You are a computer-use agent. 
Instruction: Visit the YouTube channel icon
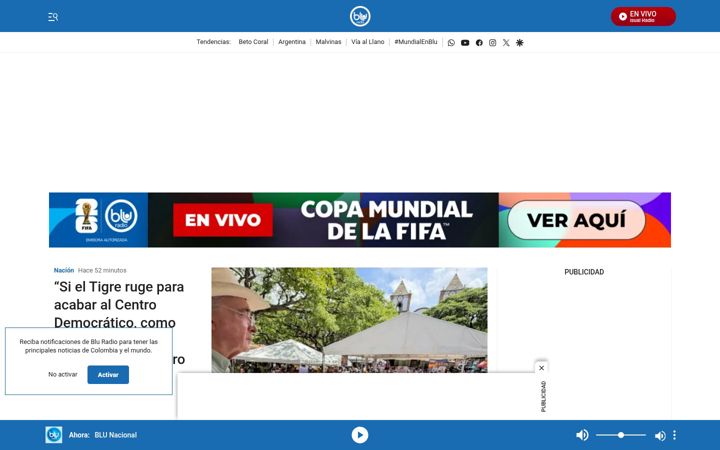[x=465, y=43]
